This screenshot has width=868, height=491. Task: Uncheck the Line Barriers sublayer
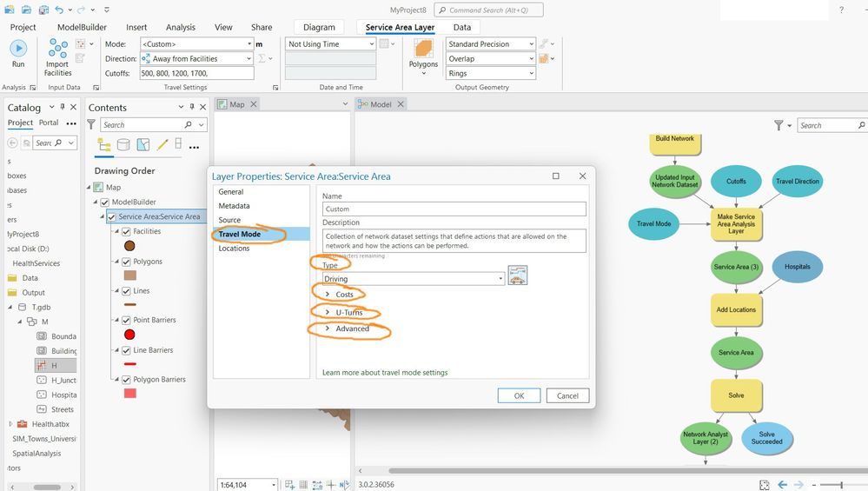[126, 350]
